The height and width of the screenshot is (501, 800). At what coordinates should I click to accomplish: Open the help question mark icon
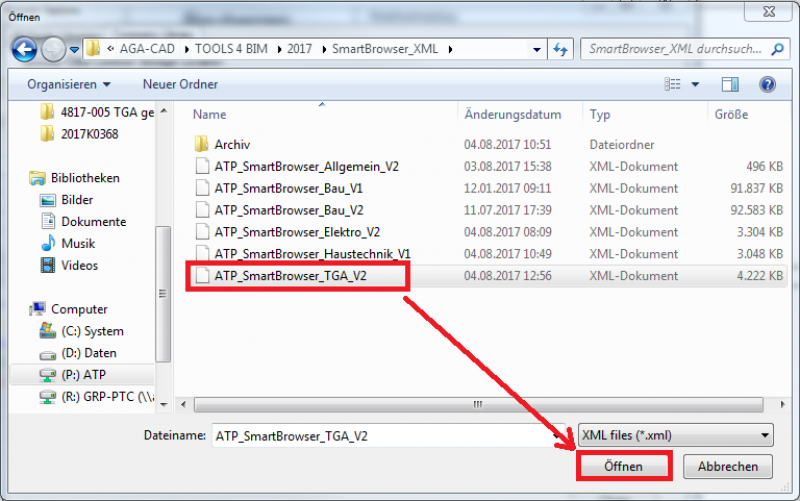tap(767, 85)
